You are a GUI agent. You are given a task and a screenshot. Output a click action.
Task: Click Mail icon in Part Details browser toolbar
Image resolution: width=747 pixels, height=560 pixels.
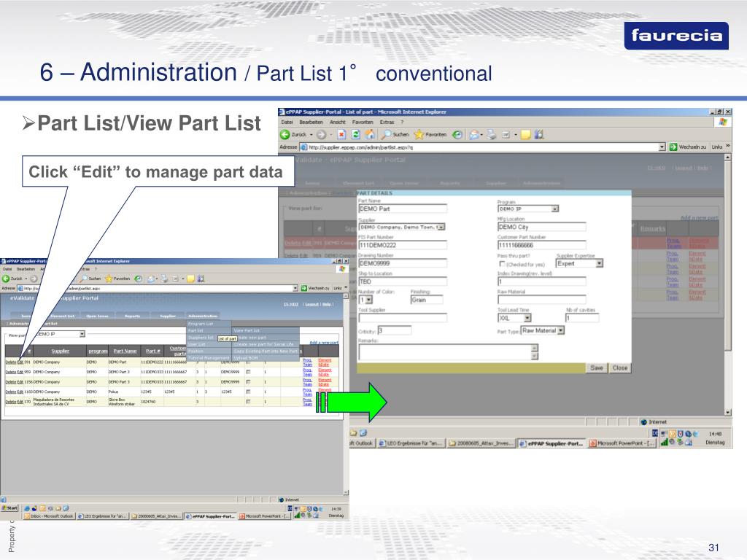point(474,135)
